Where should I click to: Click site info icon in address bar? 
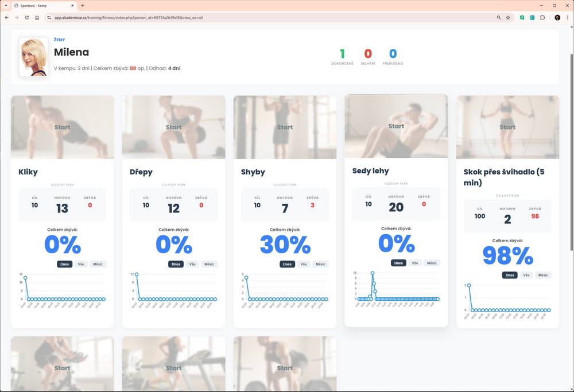coord(49,18)
